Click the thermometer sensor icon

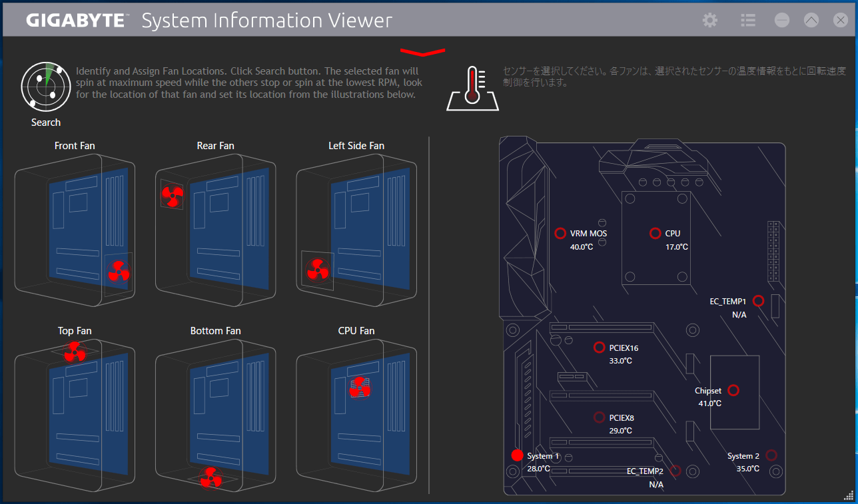click(472, 88)
